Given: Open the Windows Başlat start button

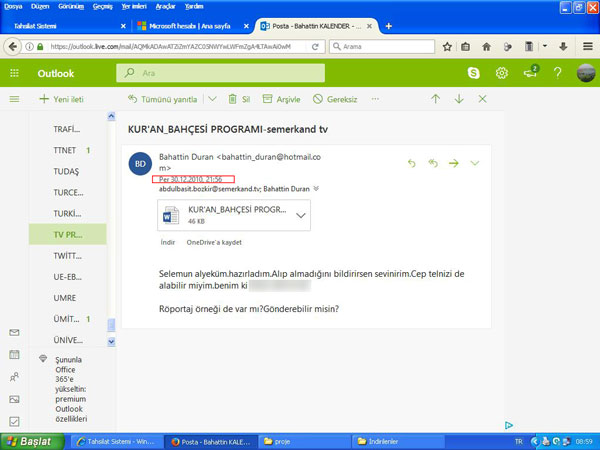Looking at the screenshot, I should coord(31,442).
